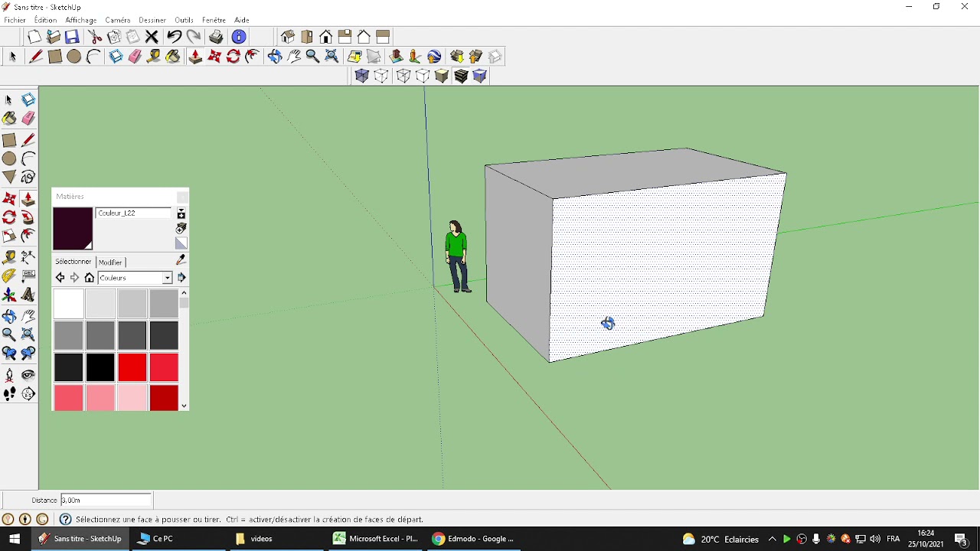Click the Open file folder icon
Screen dimensions: 980x551
pos(53,37)
